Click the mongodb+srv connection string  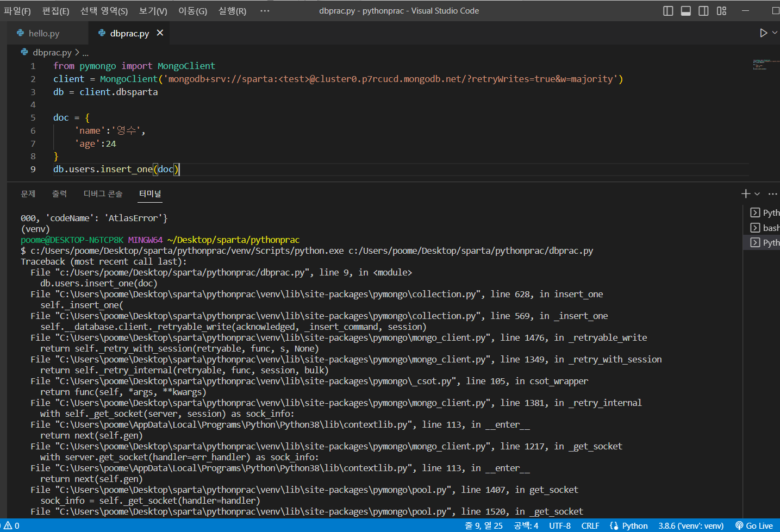pos(391,79)
